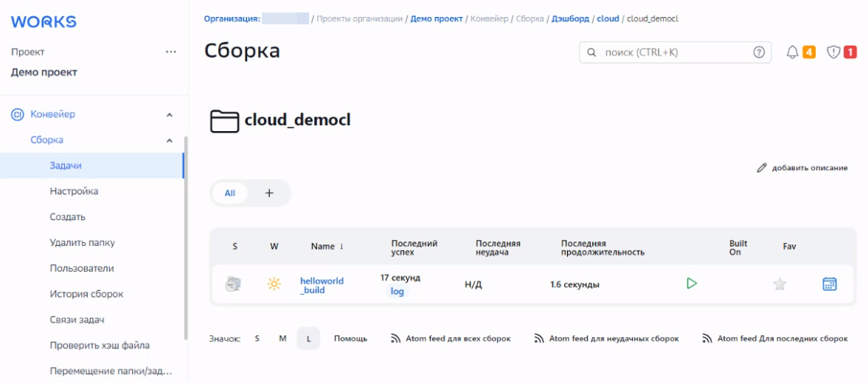Click the pencil icon to add description
Viewport: 868px width, 383px height.
tap(762, 168)
